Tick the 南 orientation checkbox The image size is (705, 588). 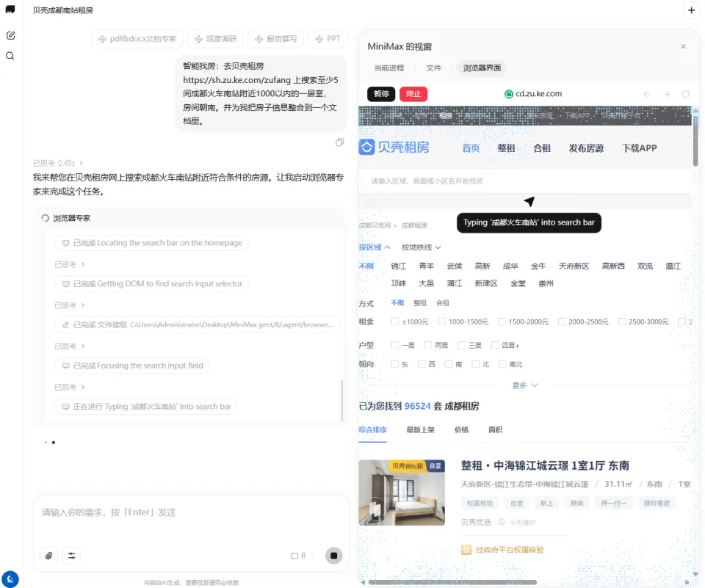coord(449,364)
